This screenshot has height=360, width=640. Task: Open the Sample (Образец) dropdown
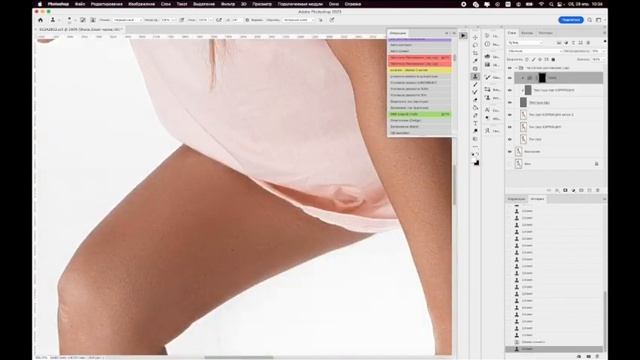coord(299,20)
